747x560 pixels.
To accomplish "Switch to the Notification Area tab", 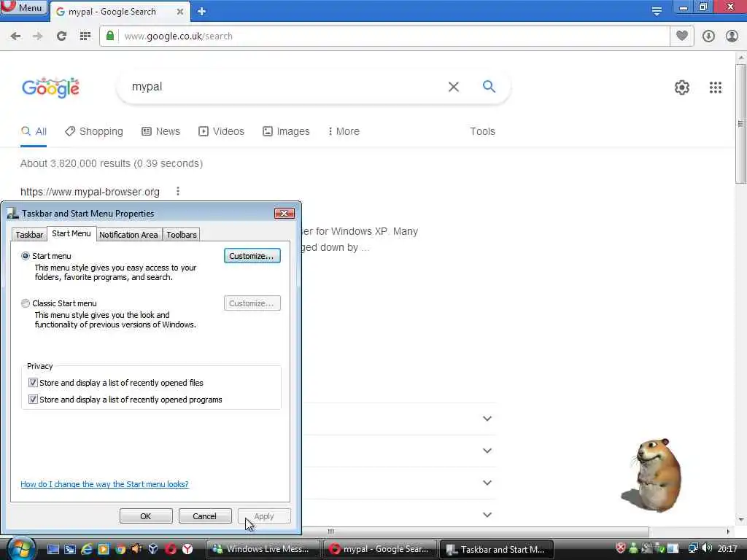I will click(x=128, y=235).
